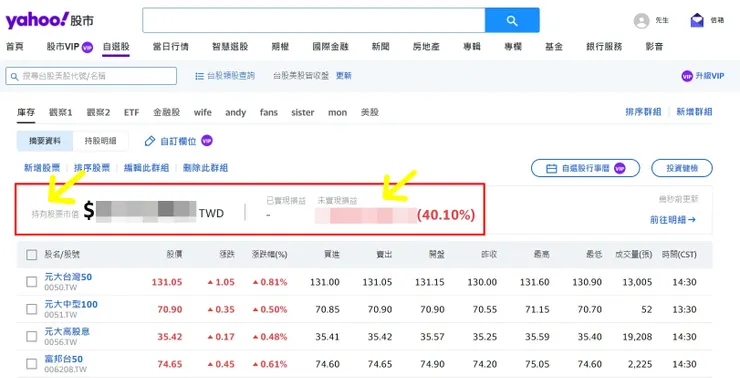Switch to the fans group tab
The image size is (740, 378).
click(x=269, y=112)
